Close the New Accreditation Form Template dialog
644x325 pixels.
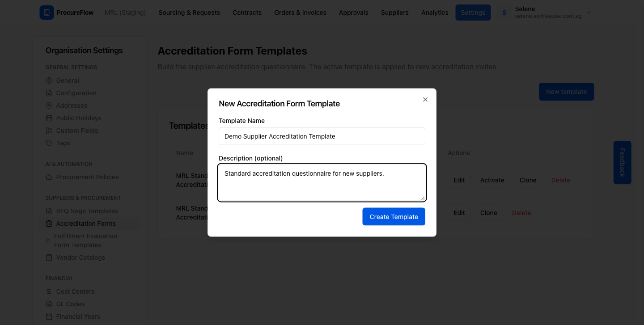click(425, 99)
